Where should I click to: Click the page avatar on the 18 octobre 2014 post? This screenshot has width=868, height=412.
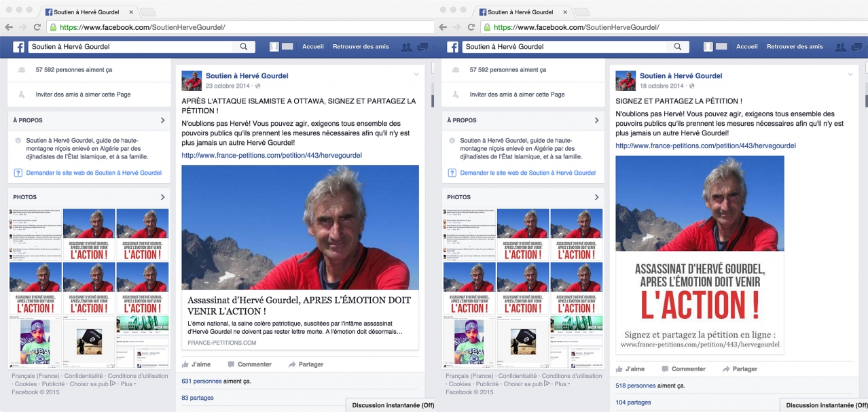(626, 80)
